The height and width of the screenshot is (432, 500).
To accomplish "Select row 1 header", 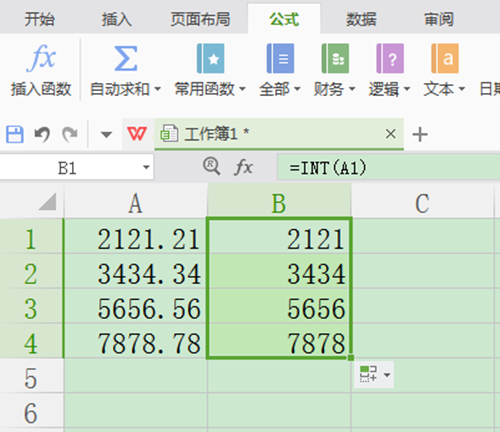I will pos(31,237).
